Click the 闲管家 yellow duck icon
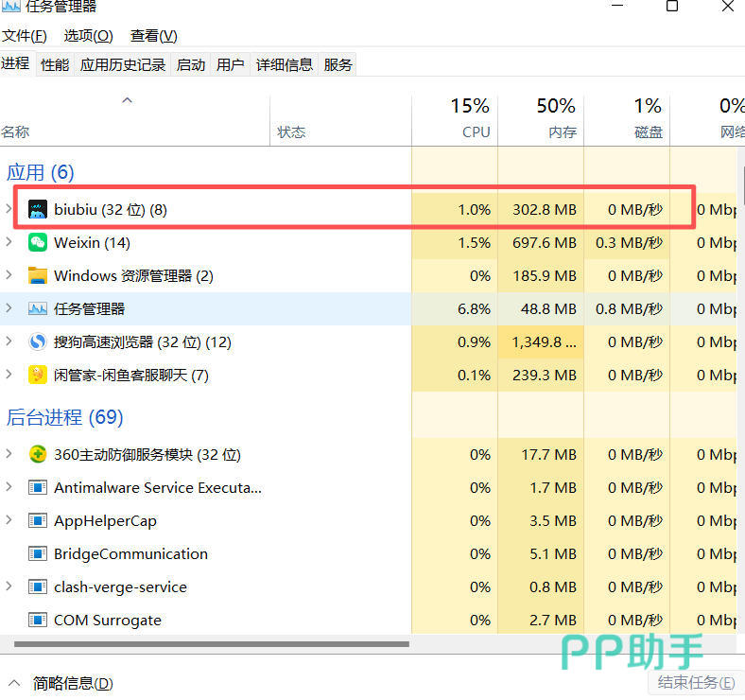The width and height of the screenshot is (745, 700). pos(38,376)
